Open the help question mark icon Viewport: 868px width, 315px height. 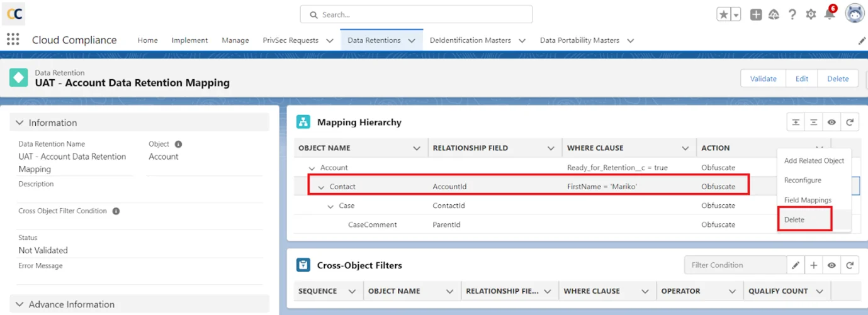[792, 14]
